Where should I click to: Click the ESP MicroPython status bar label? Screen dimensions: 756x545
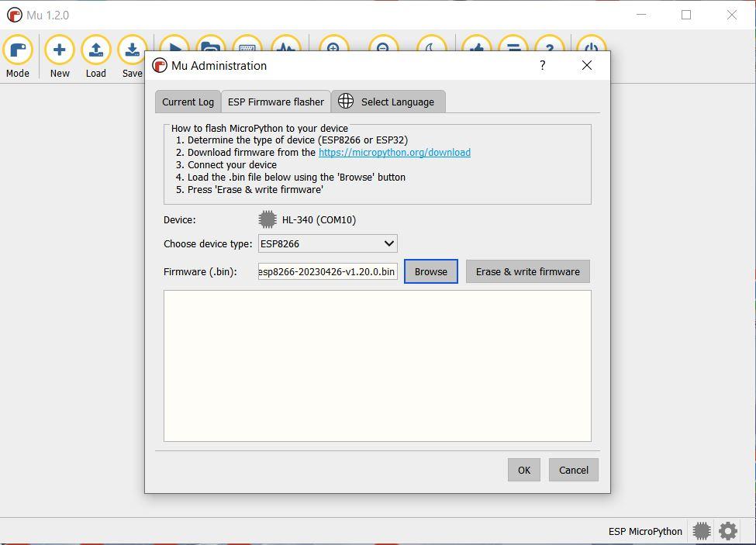pyautogui.click(x=645, y=532)
